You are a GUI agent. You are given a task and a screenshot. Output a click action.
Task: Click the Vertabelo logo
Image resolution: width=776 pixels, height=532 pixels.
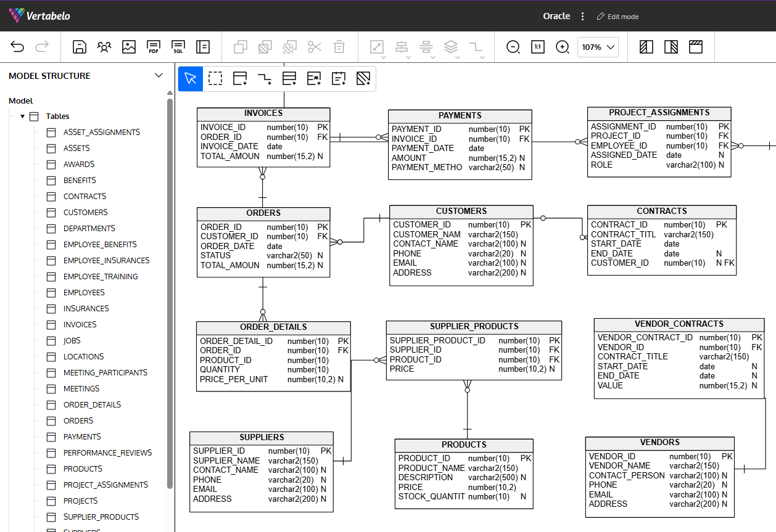pos(39,15)
